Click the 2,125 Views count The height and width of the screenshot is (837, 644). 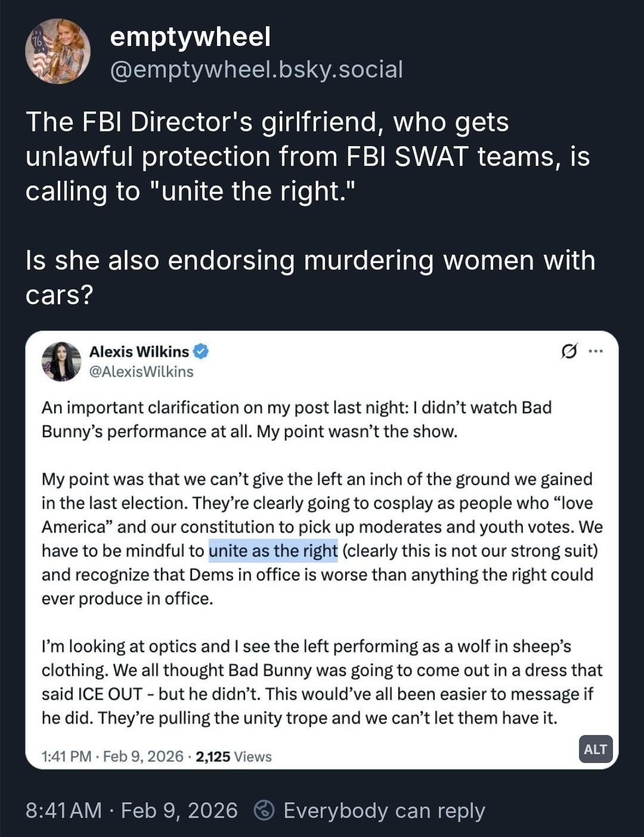pos(233,756)
